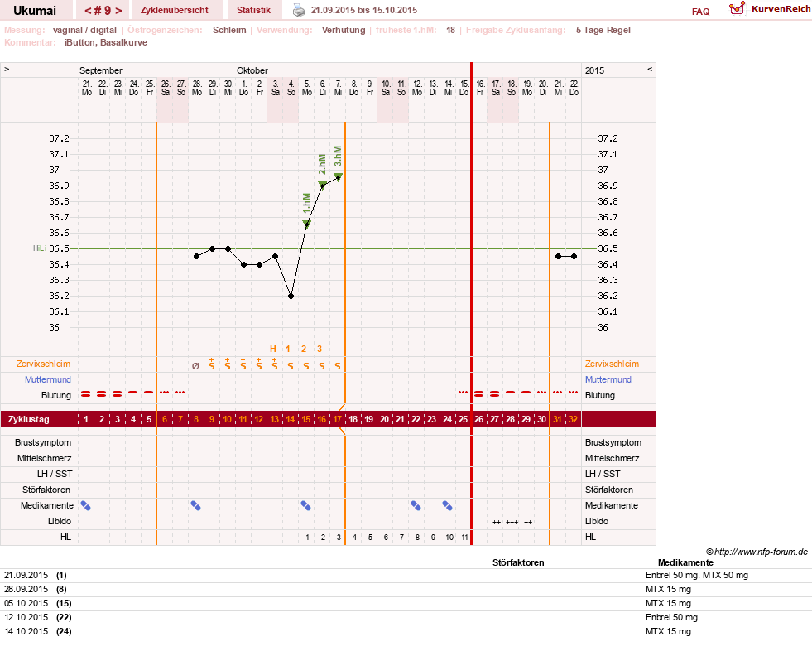Click the 14.10.2015 entry date
Viewport: 812px width, 661px height.
point(26,631)
